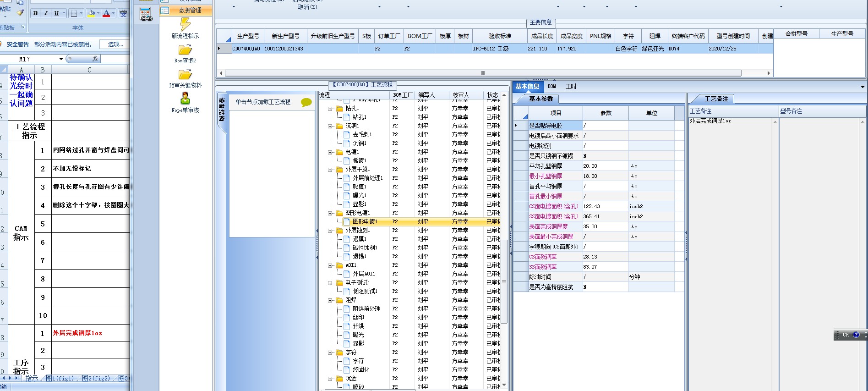868x391 pixels.
Task: Toggle Underline formatting in Excel ribbon
Action: [56, 13]
